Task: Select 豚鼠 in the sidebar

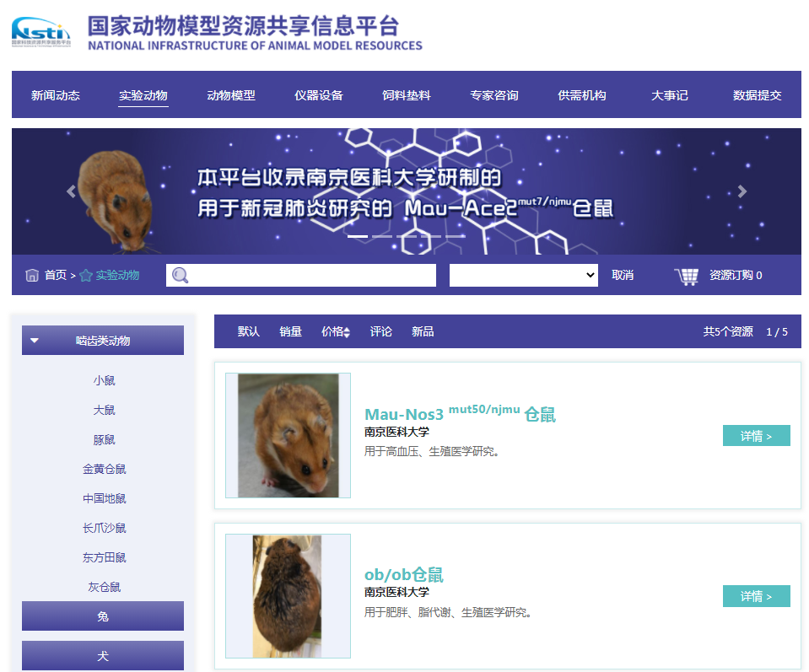Action: click(105, 440)
